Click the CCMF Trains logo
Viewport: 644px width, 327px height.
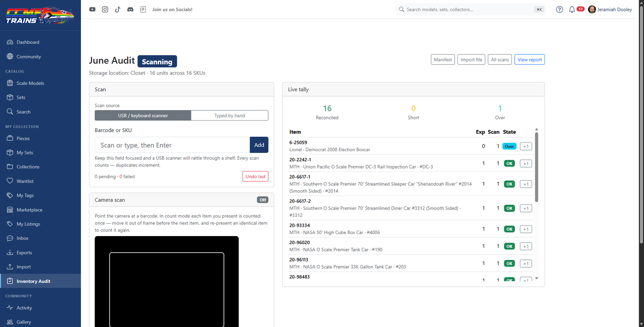coord(40,16)
